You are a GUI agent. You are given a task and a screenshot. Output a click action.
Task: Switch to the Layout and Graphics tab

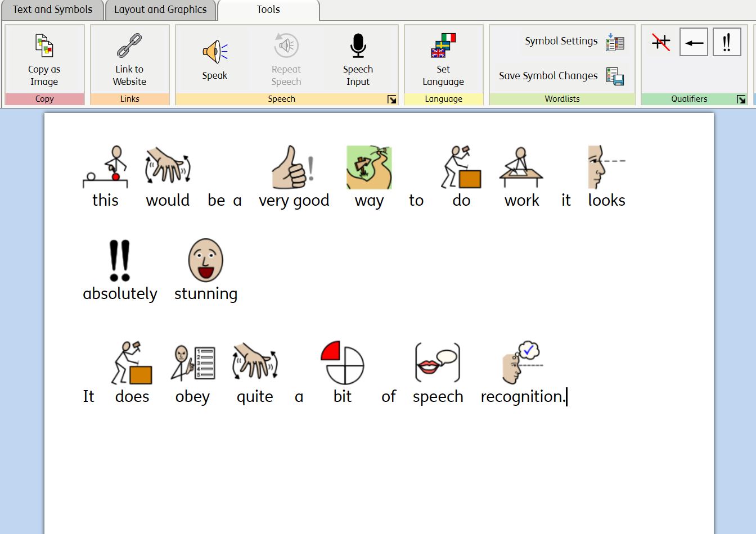[160, 9]
